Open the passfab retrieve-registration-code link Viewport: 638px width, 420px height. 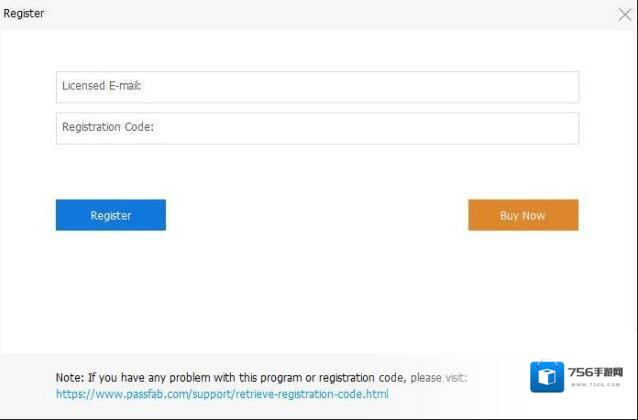222,394
